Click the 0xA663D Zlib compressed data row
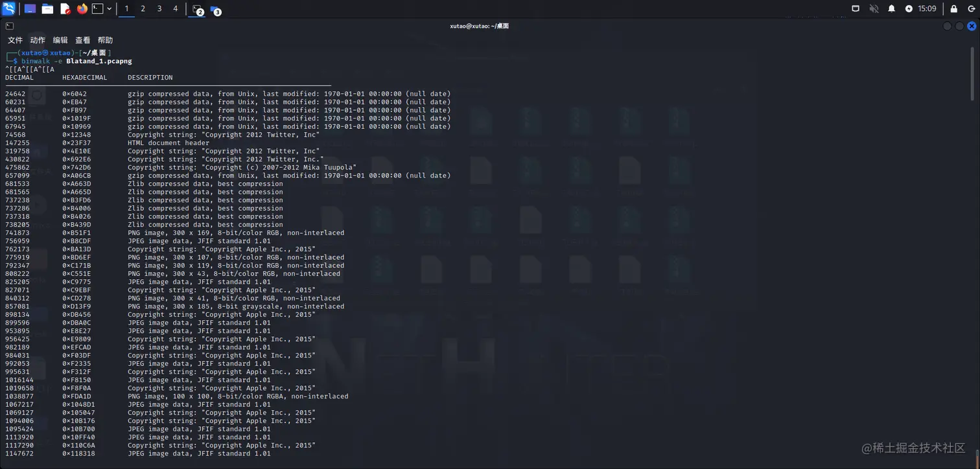The image size is (980, 469). (144, 184)
